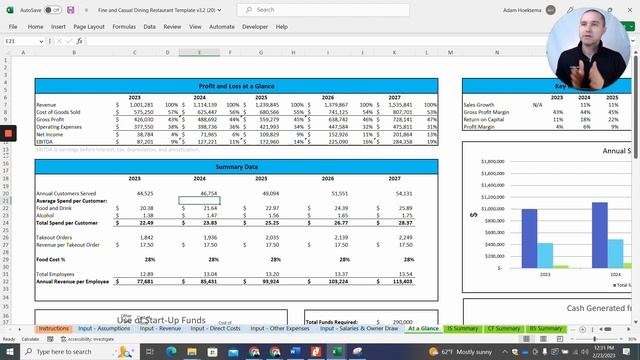This screenshot has height=360, width=640.
Task: Open the file name dropdown chevron
Action: coord(220,10)
